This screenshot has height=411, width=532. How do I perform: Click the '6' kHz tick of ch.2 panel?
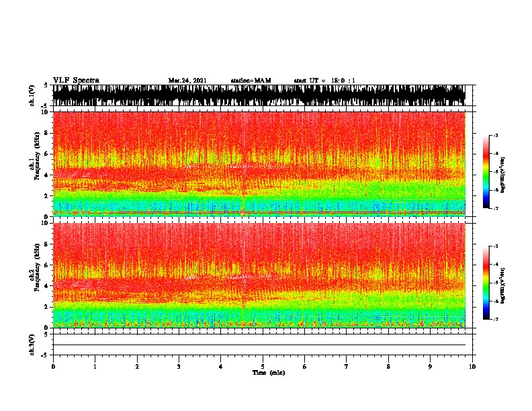pos(47,265)
